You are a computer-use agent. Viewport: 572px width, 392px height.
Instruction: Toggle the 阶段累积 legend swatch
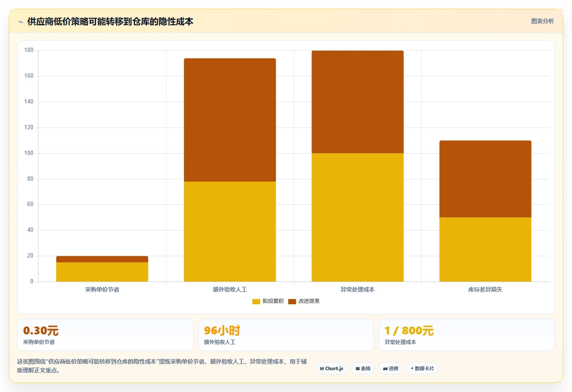tap(256, 302)
